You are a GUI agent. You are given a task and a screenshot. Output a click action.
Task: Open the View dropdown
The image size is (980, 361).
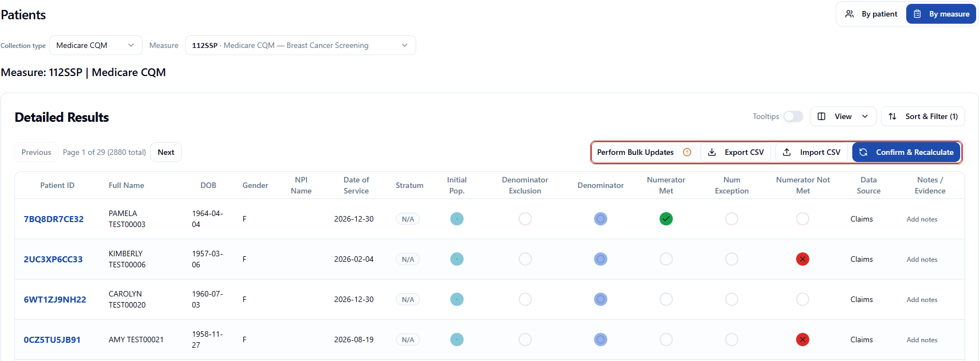tap(843, 116)
